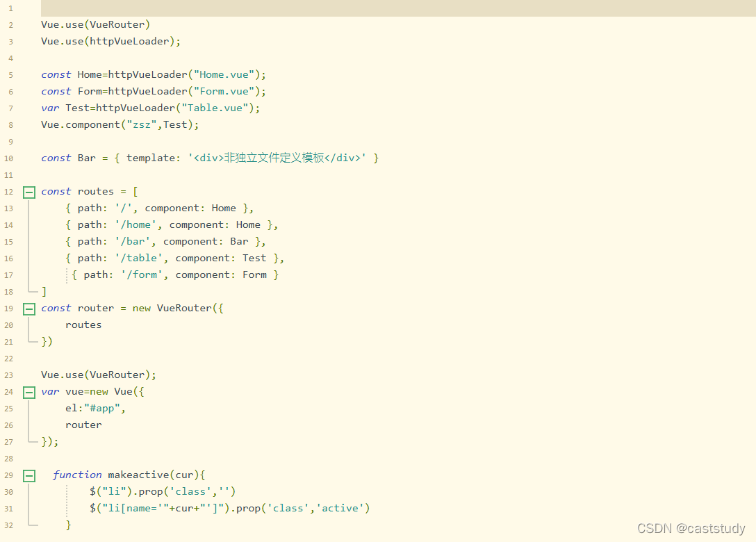756x542 pixels.
Task: Select line number 1 in gutter
Action: pos(10,8)
